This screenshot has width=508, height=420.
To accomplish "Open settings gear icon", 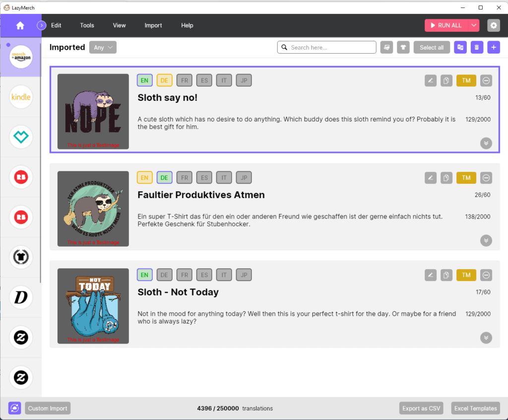I will pos(493,25).
